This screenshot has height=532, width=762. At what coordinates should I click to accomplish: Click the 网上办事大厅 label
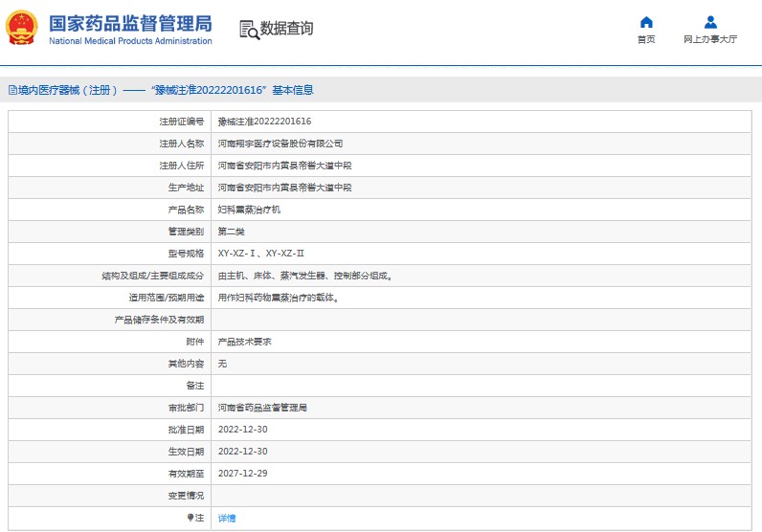click(x=710, y=39)
